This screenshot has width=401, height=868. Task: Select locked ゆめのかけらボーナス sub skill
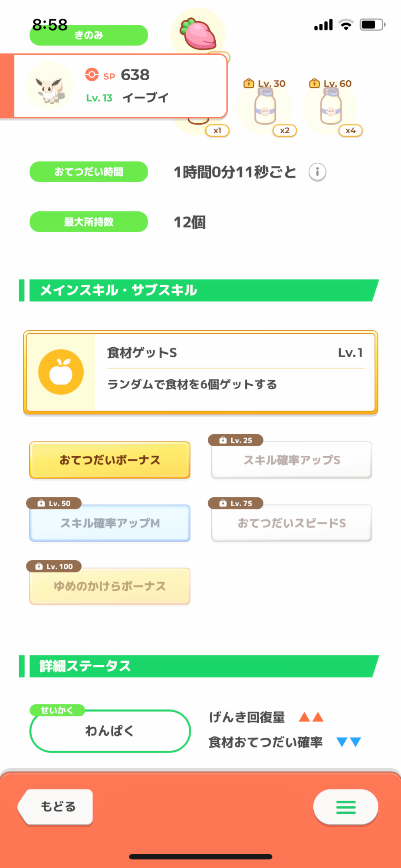coord(110,586)
